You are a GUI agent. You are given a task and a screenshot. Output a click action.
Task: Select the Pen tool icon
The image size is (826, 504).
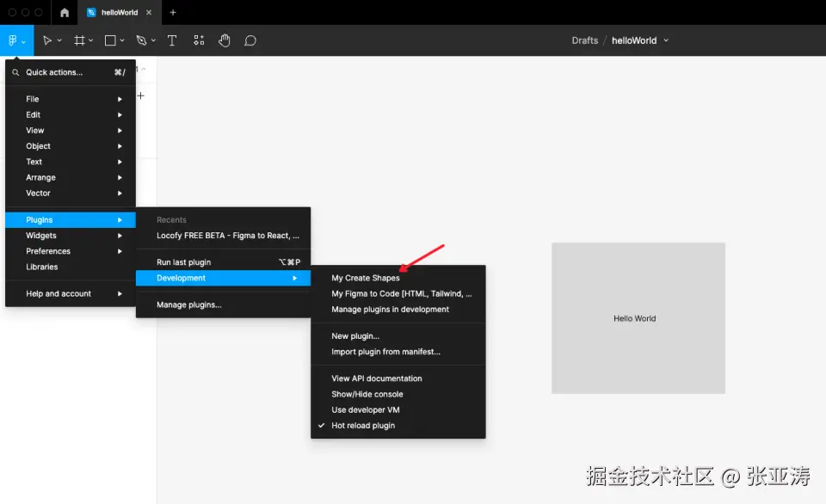click(x=141, y=40)
